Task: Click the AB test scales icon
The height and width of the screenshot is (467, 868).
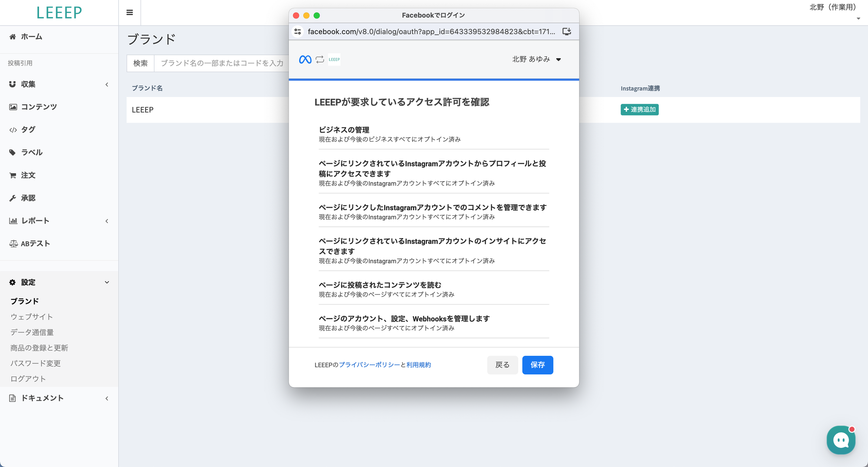Action: (x=13, y=244)
